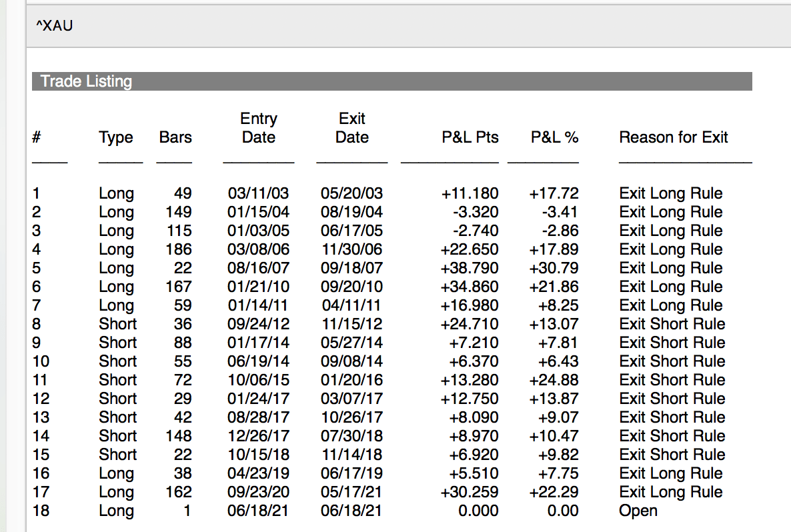Select the +24.88 P&L percent value
Screen dimensions: 791x532
(554, 380)
